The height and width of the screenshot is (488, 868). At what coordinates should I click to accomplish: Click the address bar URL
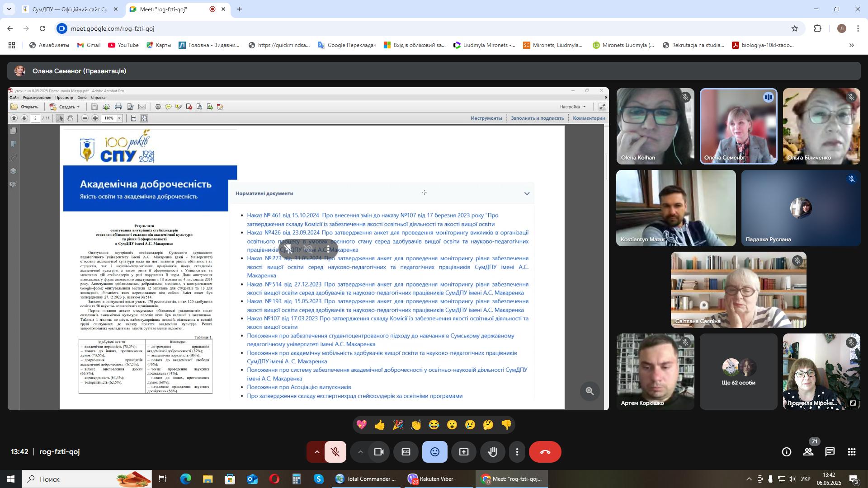tap(113, 28)
